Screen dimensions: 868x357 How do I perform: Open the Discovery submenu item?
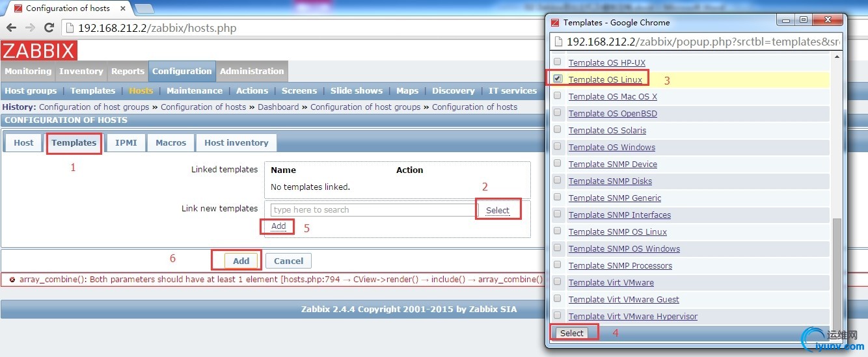tap(454, 91)
